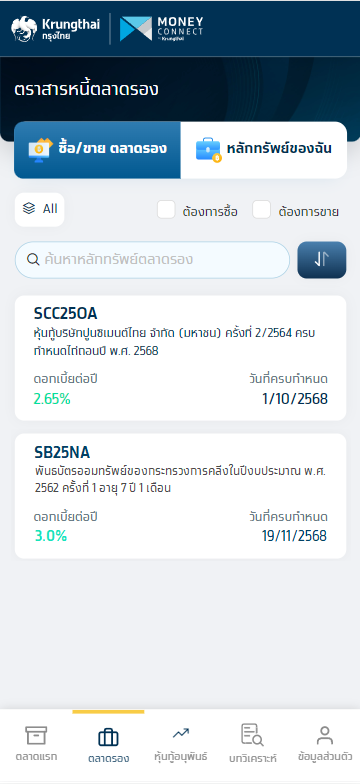Click layers icon in All filter
The height and width of the screenshot is (784, 360).
pyautogui.click(x=29, y=208)
